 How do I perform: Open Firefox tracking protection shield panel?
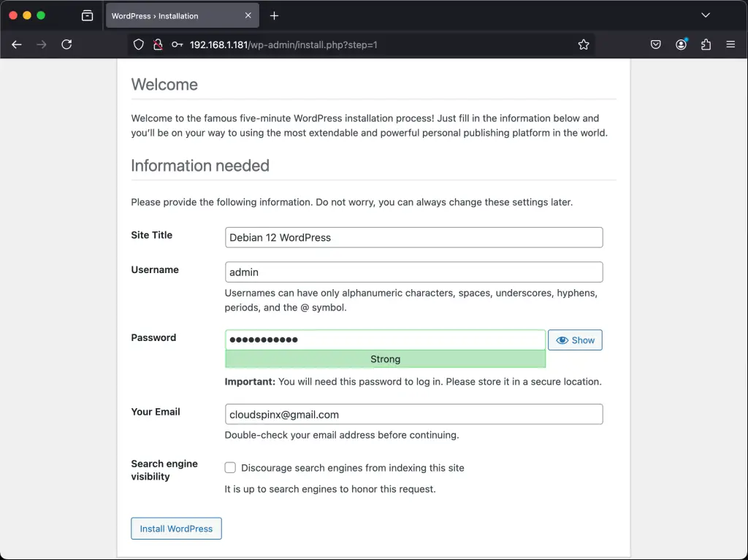pyautogui.click(x=138, y=45)
